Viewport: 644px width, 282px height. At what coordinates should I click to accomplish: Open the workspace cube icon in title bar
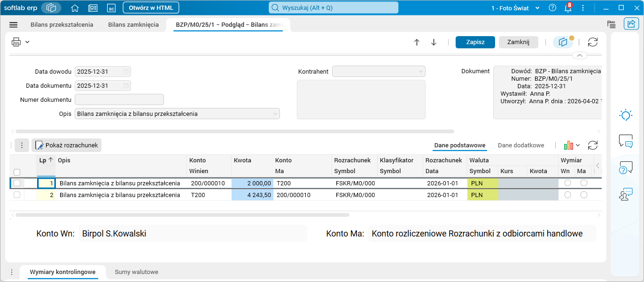click(51, 8)
